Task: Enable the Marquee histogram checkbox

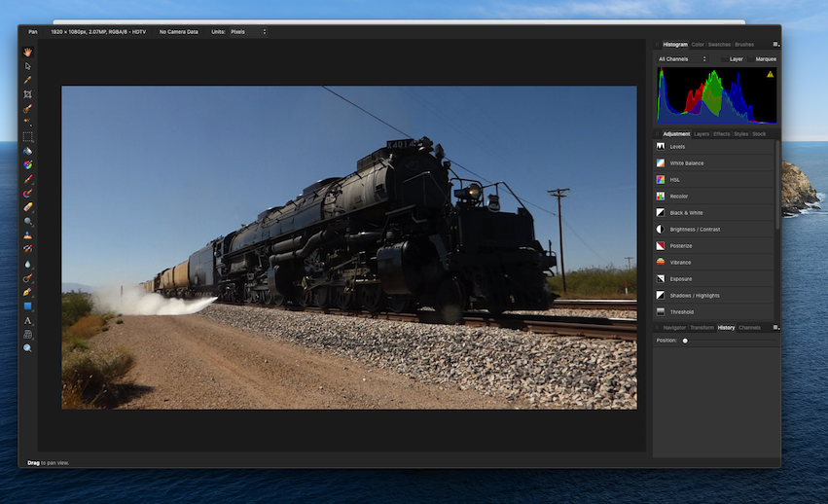Action: pyautogui.click(x=750, y=59)
